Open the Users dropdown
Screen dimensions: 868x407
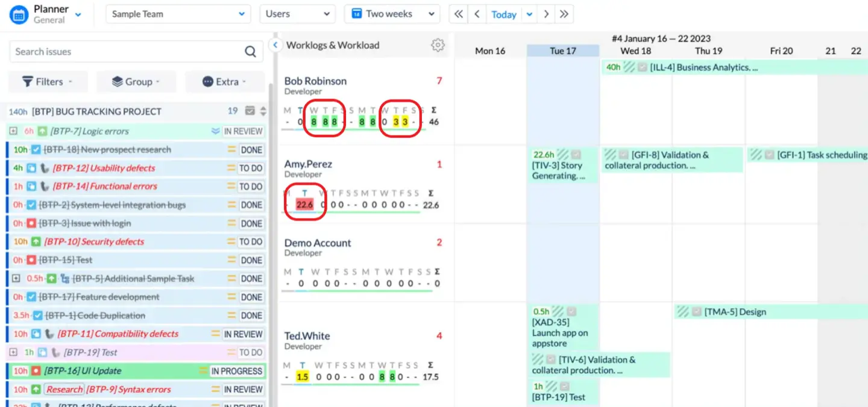click(297, 13)
